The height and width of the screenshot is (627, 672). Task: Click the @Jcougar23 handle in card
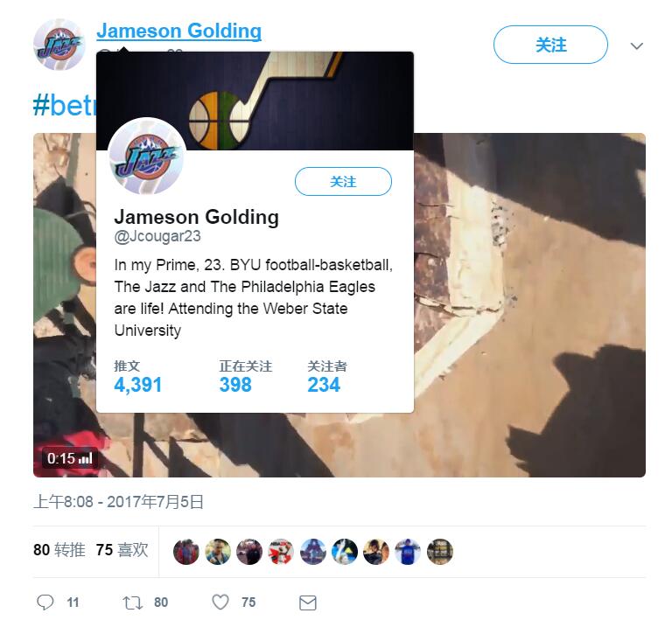tap(157, 236)
